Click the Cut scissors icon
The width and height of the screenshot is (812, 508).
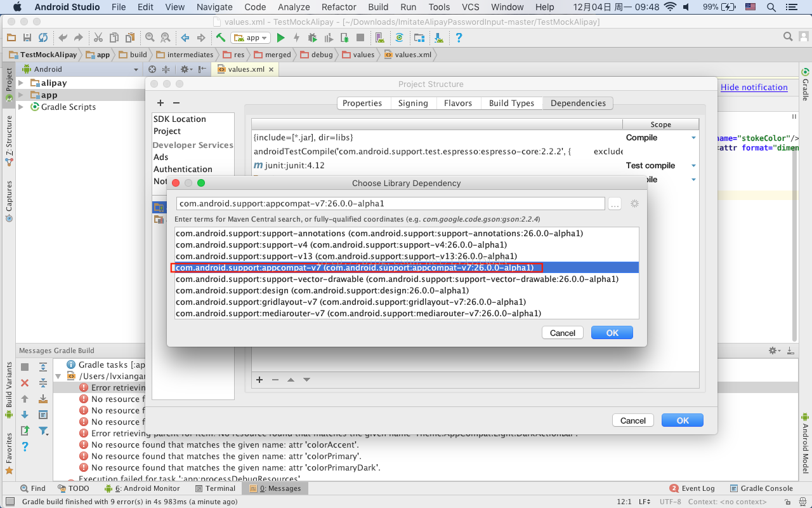(x=98, y=37)
